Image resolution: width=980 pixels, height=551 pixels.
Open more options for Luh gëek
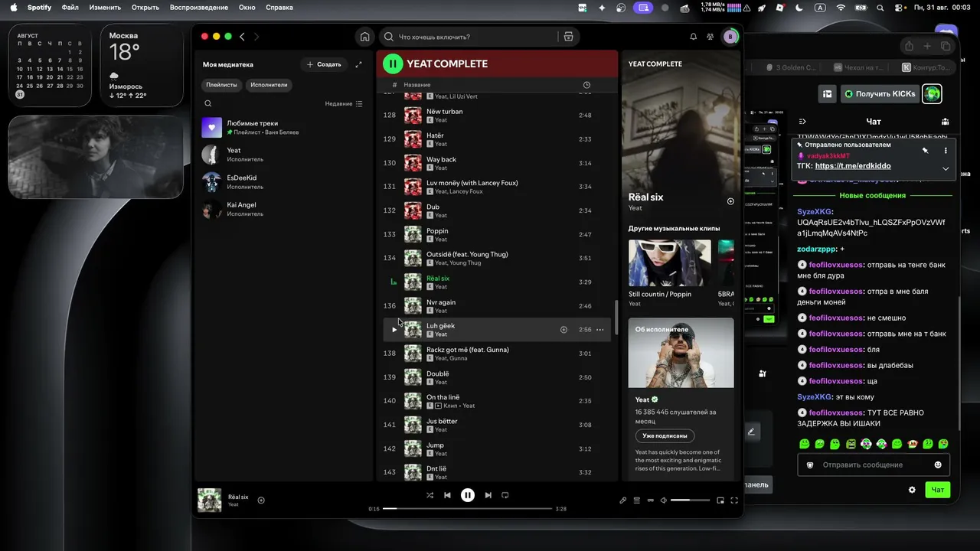pyautogui.click(x=599, y=330)
